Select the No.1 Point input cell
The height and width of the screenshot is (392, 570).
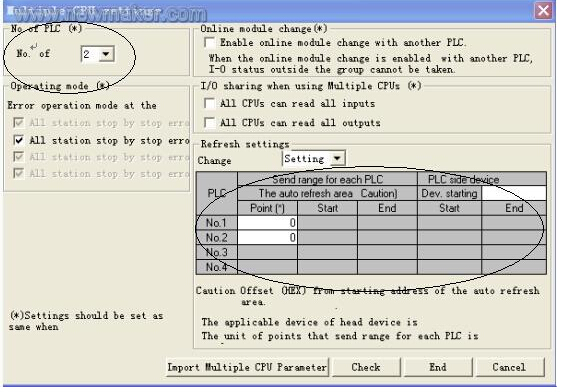tap(267, 223)
